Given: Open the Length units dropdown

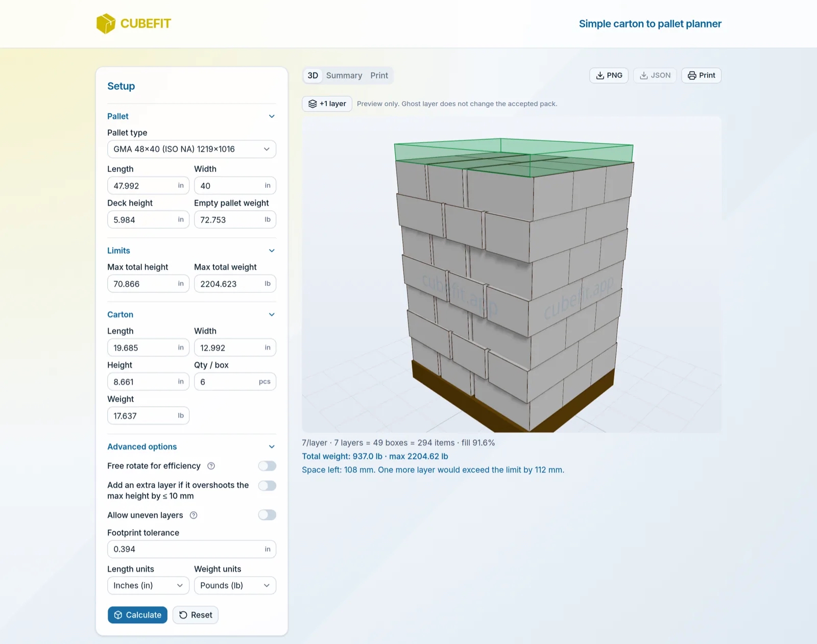Looking at the screenshot, I should [148, 585].
